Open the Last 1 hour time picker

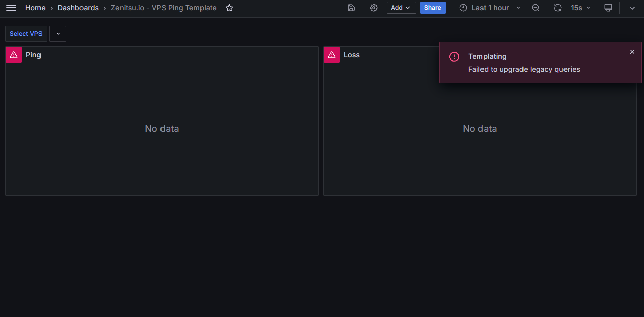click(490, 8)
